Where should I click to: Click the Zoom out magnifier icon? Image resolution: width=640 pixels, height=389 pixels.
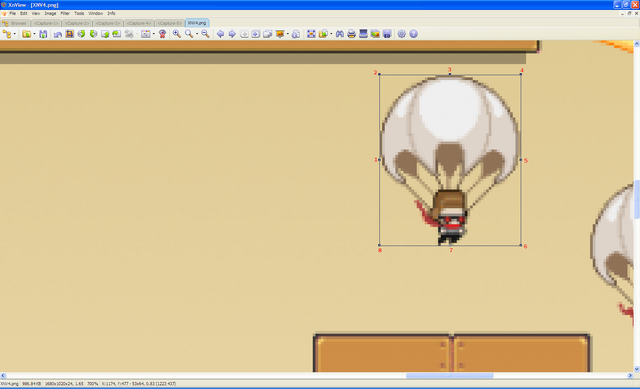pos(205,34)
